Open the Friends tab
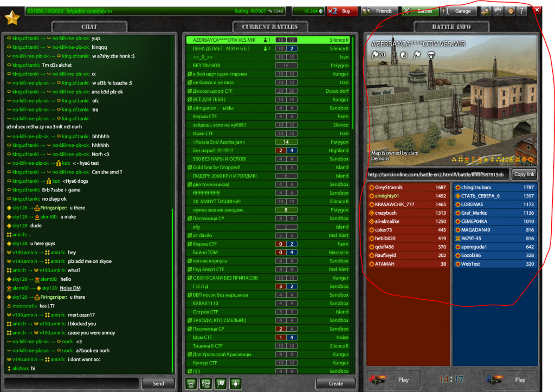 [379, 11]
